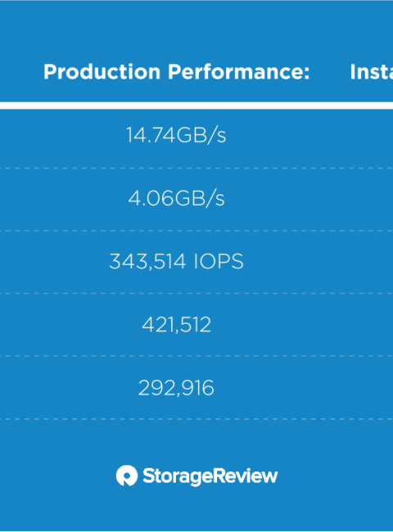Screen dimensions: 393x532
Task: Click the word Performance: in the header
Action: pos(239,72)
